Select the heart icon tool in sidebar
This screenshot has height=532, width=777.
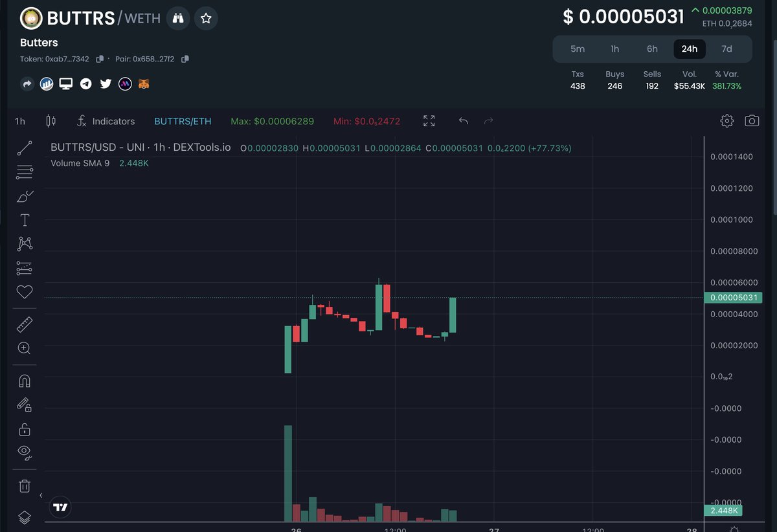[25, 292]
